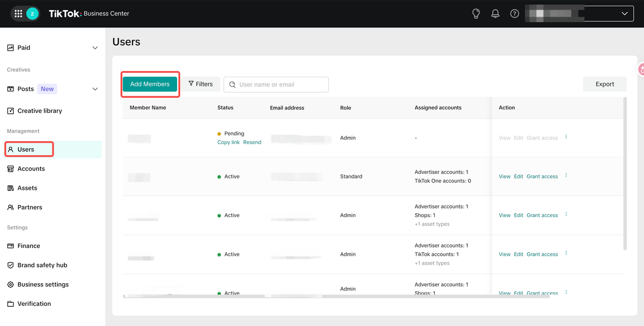644x326 pixels.
Task: Open Posts in the sidebar
Action: pyautogui.click(x=26, y=89)
